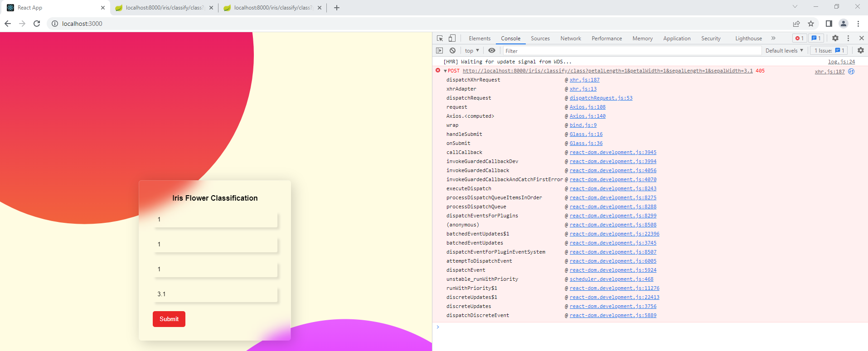The image size is (868, 351).
Task: Open the site information icon in address bar
Action: [55, 24]
